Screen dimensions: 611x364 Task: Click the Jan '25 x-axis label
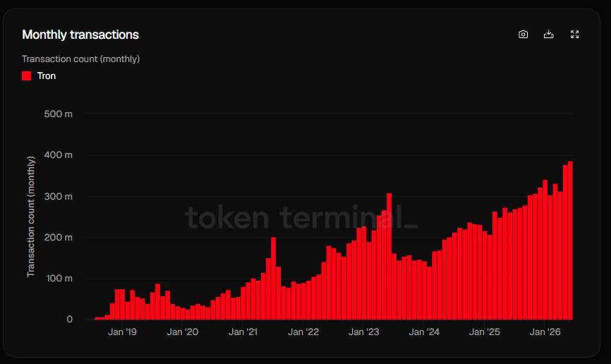point(485,332)
